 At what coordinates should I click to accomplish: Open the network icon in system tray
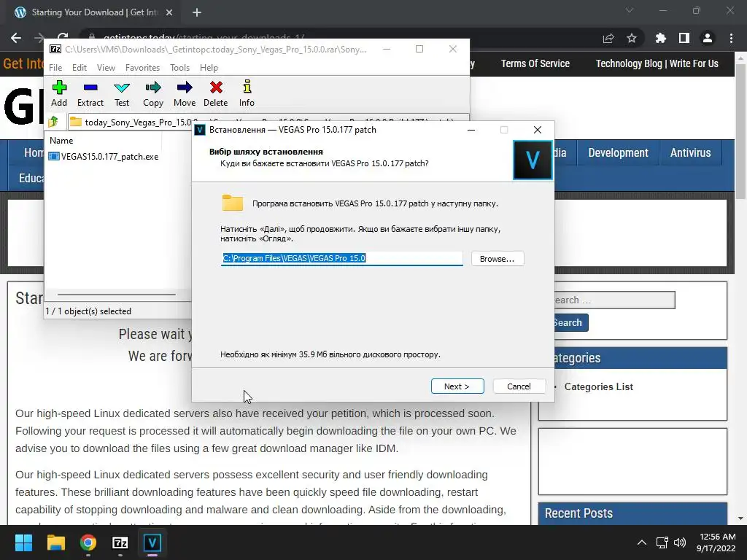coord(662,542)
